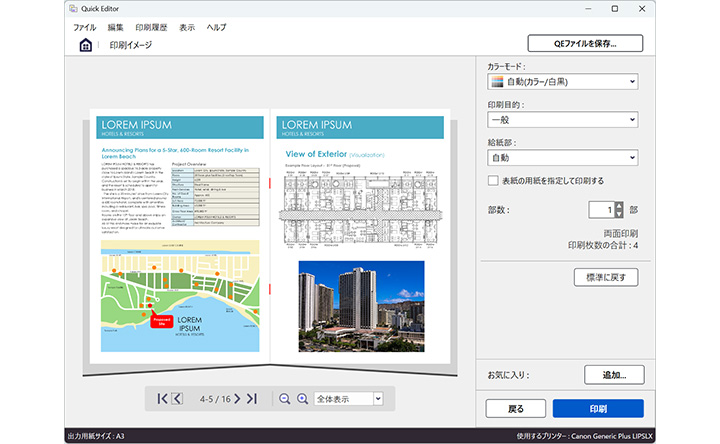Click 印刷イメージ breadcrumb label
This screenshot has width=720, height=444.
tap(130, 45)
